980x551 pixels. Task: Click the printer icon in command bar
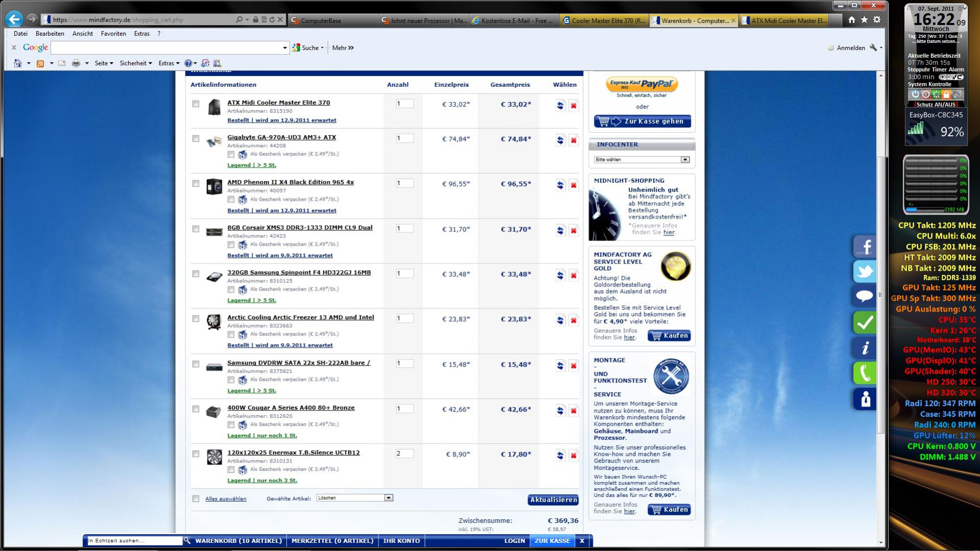pyautogui.click(x=76, y=63)
